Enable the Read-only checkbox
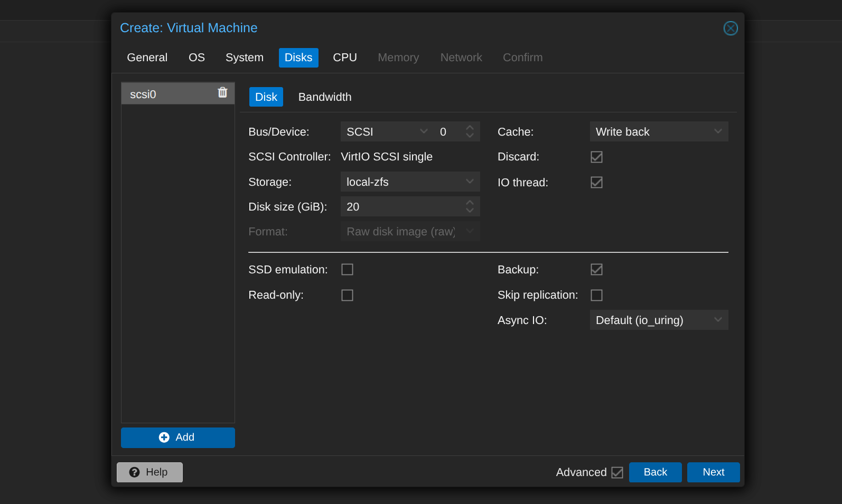The height and width of the screenshot is (504, 842). tap(347, 295)
